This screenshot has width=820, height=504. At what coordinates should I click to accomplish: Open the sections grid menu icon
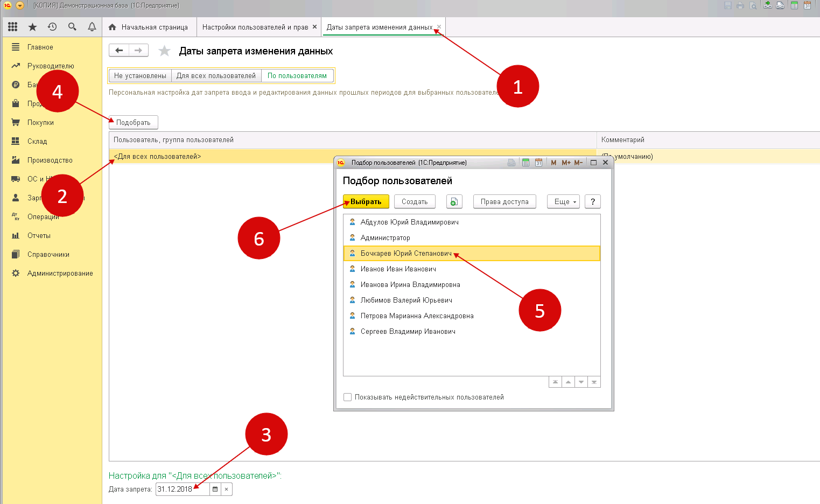(13, 27)
